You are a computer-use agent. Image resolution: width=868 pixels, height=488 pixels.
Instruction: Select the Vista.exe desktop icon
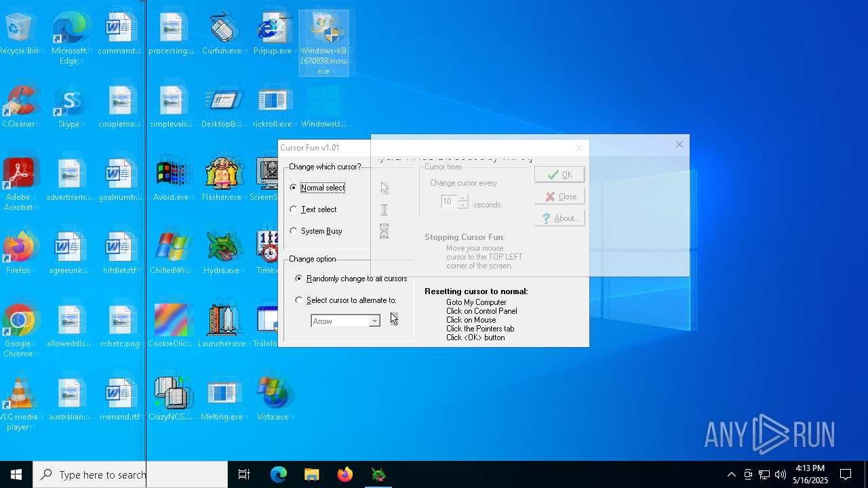tap(273, 400)
